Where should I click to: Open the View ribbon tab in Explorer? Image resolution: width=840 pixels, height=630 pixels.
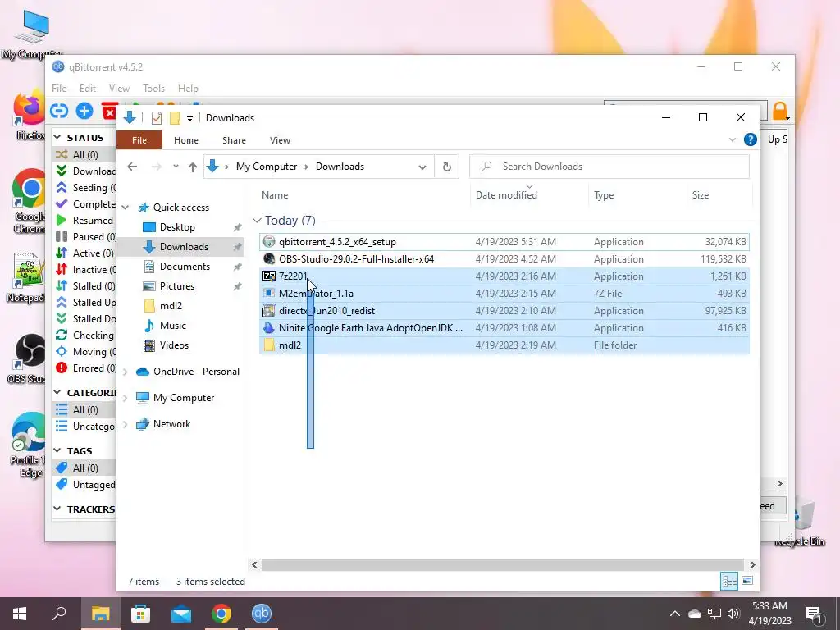(280, 140)
